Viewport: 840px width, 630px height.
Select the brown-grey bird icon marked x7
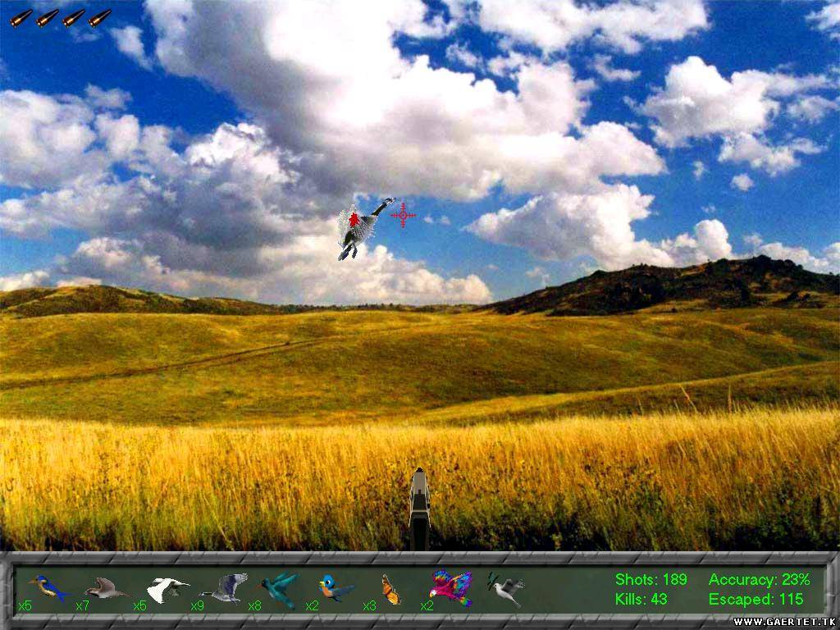[106, 588]
